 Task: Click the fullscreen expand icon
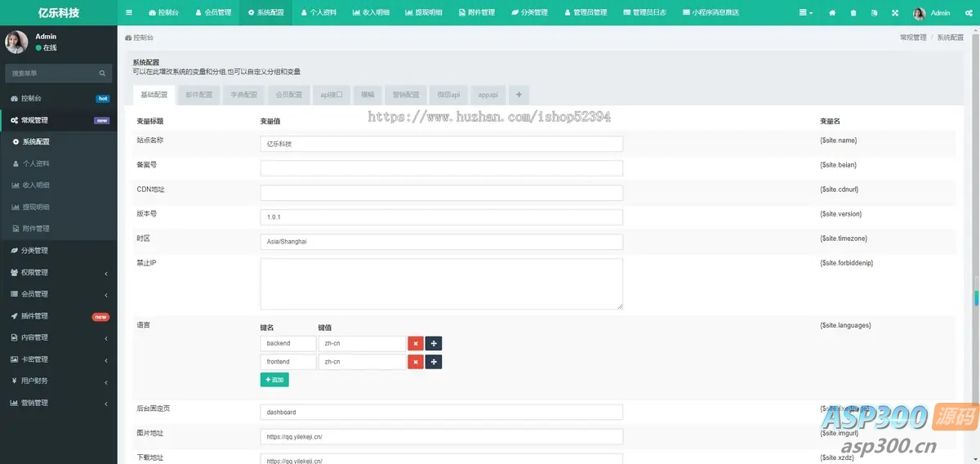click(x=895, y=13)
